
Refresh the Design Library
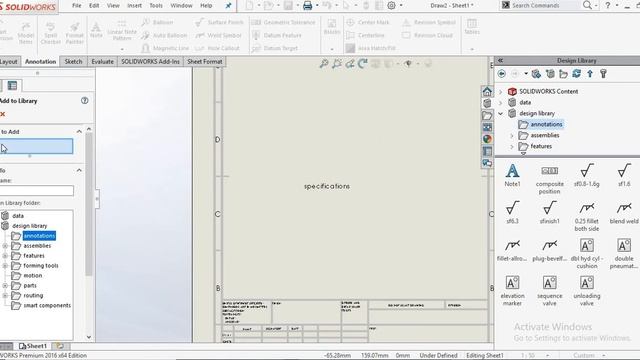click(x=576, y=74)
